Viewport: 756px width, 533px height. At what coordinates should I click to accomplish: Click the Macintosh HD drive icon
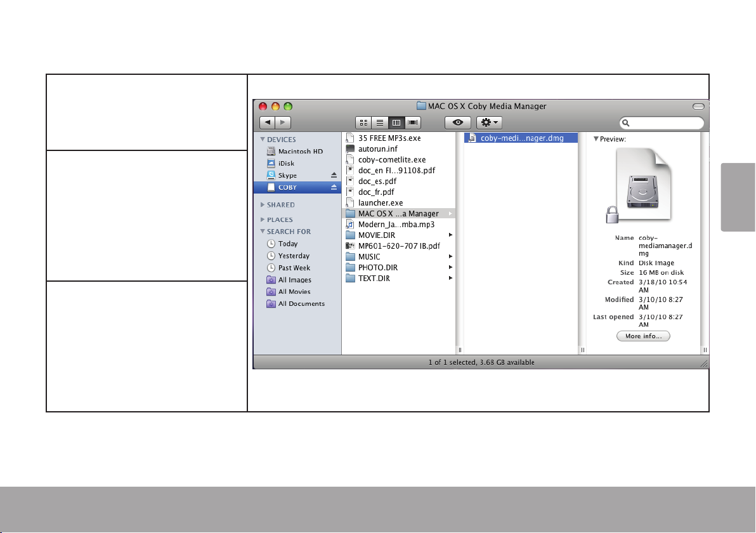pyautogui.click(x=271, y=152)
